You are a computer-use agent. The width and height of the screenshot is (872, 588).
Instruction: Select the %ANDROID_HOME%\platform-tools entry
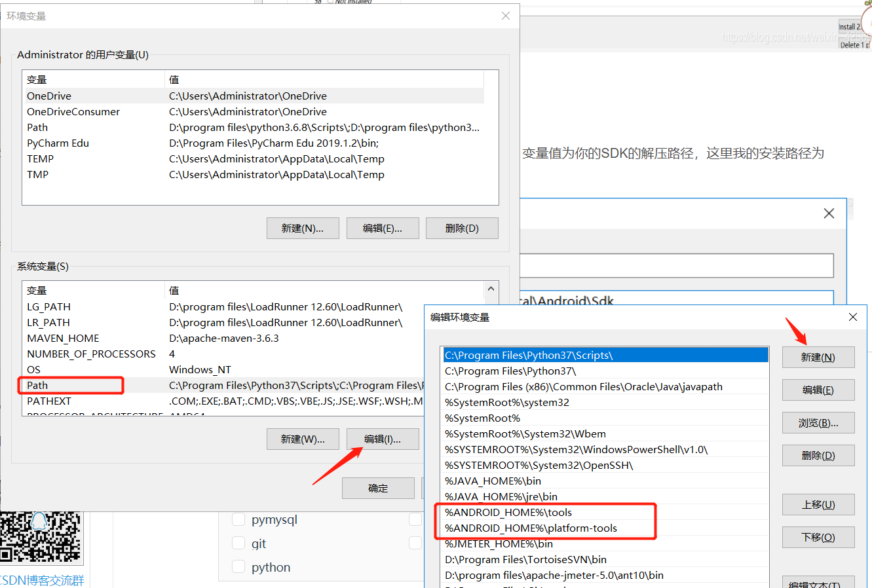point(605,528)
